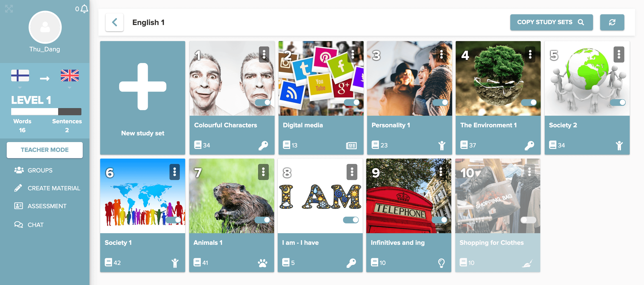
Task: Click the notification bell icon
Action: (85, 9)
